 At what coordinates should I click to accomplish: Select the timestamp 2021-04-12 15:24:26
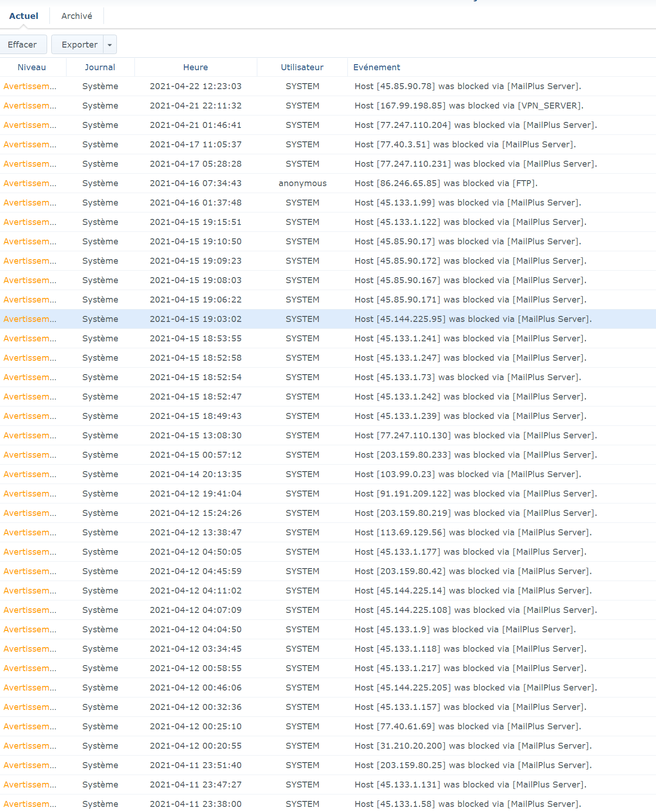195,513
